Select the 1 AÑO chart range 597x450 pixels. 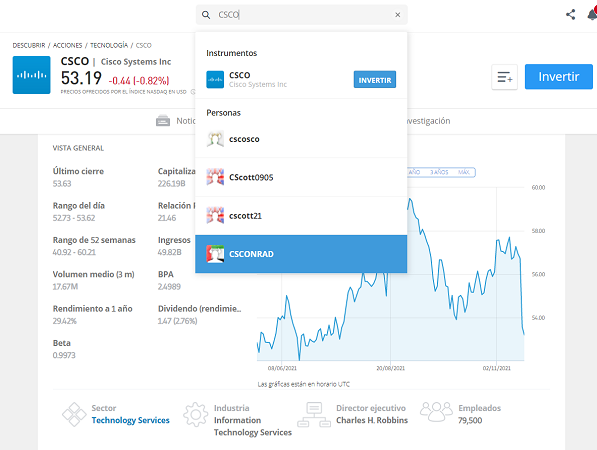(x=414, y=172)
